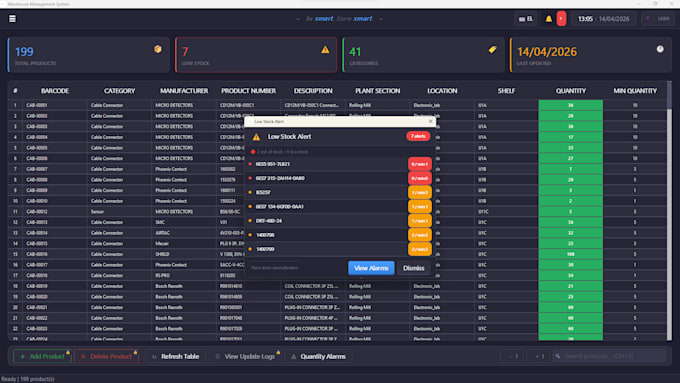Screen dimensions: 680x383
Task: Click the table vertical scrollbar
Action: pyautogui.click(x=669, y=210)
